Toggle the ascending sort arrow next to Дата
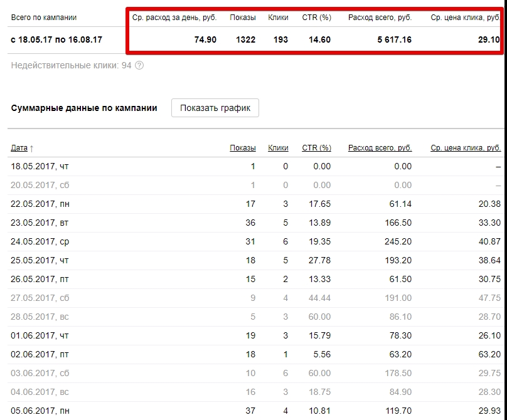Screen dimensions: 507x420 tap(31, 149)
